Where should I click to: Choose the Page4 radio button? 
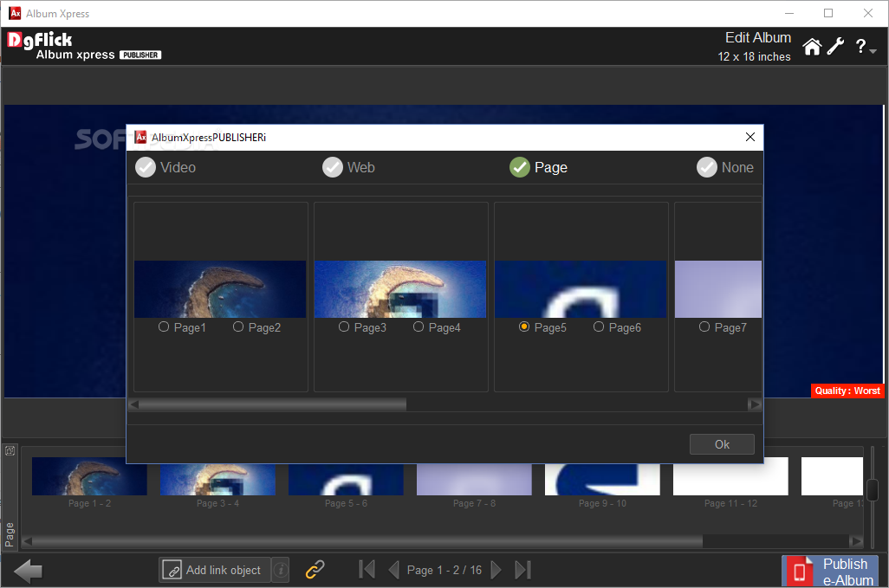tap(419, 326)
